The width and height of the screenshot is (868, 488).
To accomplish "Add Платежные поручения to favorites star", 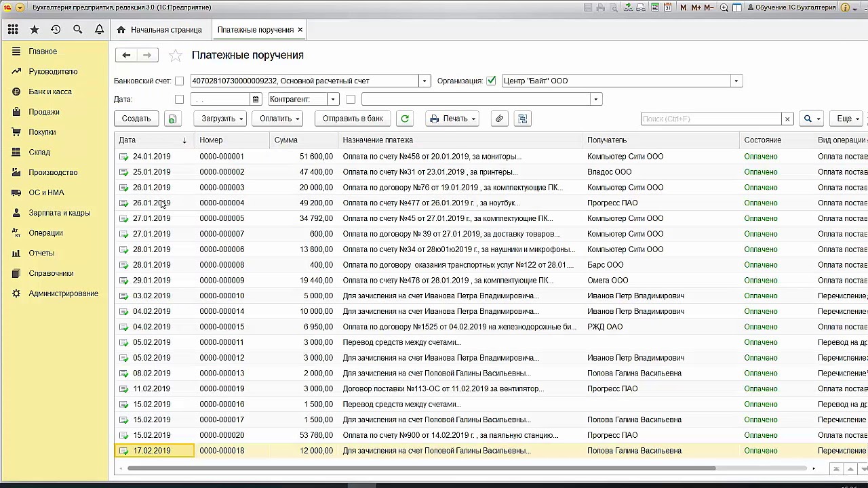I will tap(175, 56).
